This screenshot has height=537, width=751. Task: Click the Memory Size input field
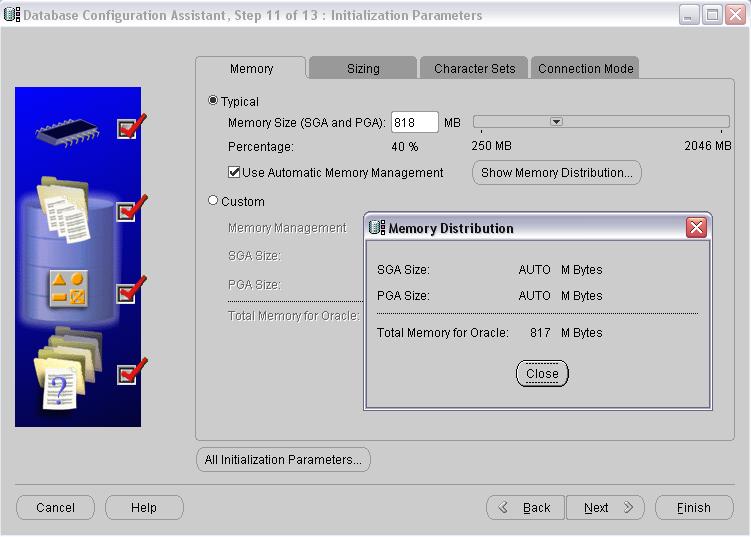pyautogui.click(x=414, y=123)
